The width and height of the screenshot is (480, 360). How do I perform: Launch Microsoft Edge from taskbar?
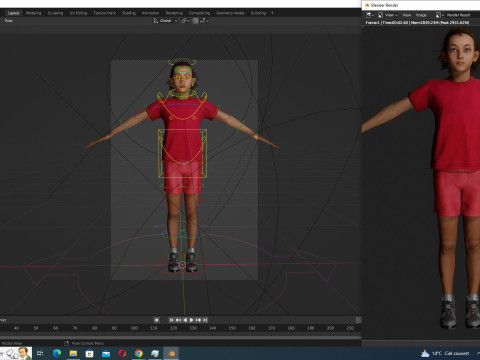click(57, 353)
